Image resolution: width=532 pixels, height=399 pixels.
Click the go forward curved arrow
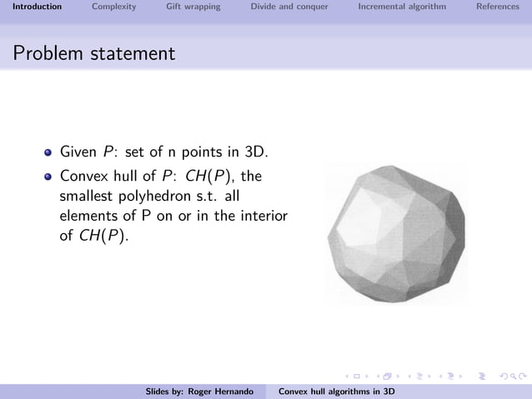[523, 377]
